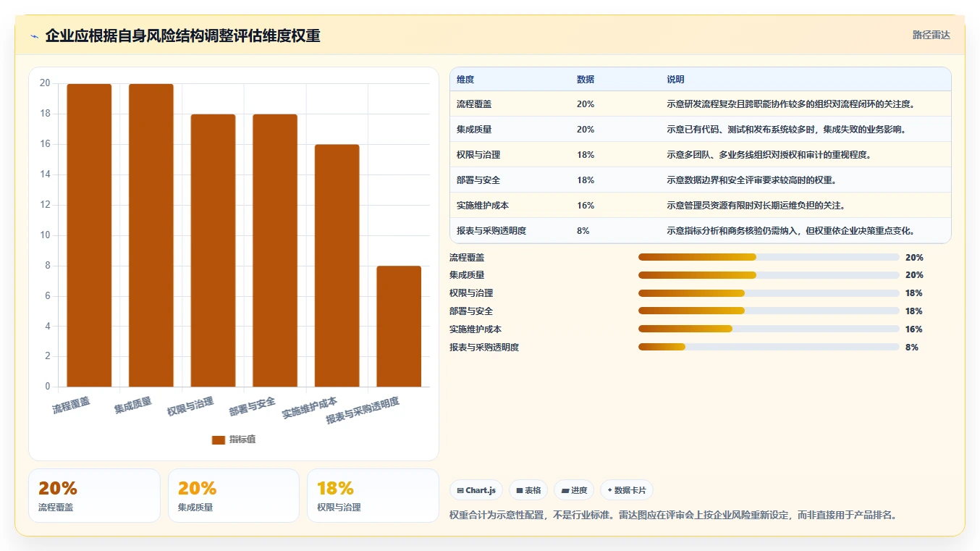Click the 集成质量 progress bar

tap(769, 275)
